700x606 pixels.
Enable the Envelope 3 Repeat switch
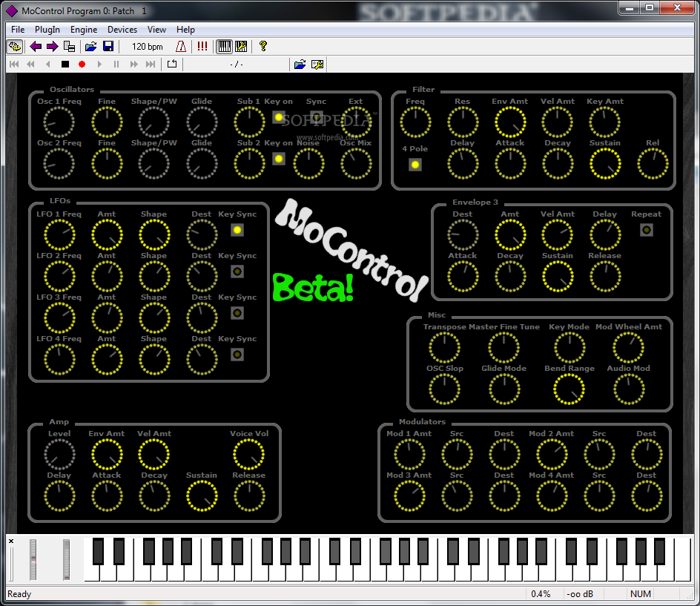647,230
